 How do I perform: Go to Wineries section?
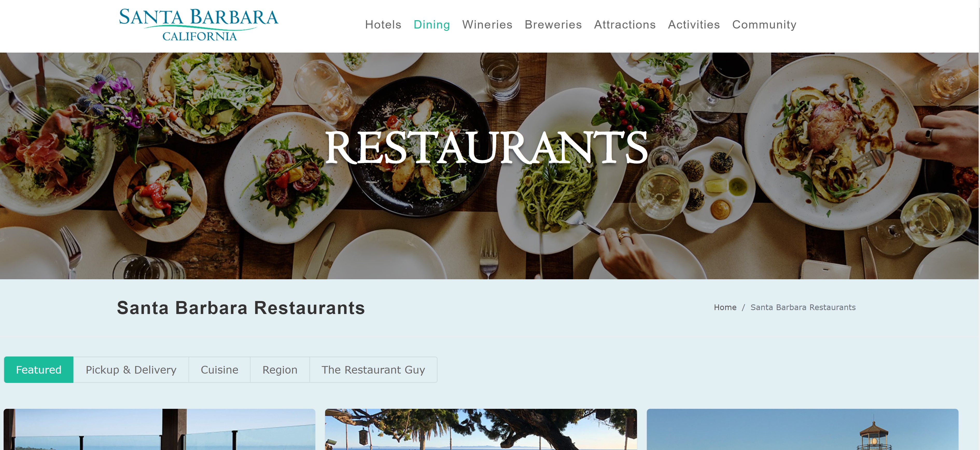pos(487,25)
